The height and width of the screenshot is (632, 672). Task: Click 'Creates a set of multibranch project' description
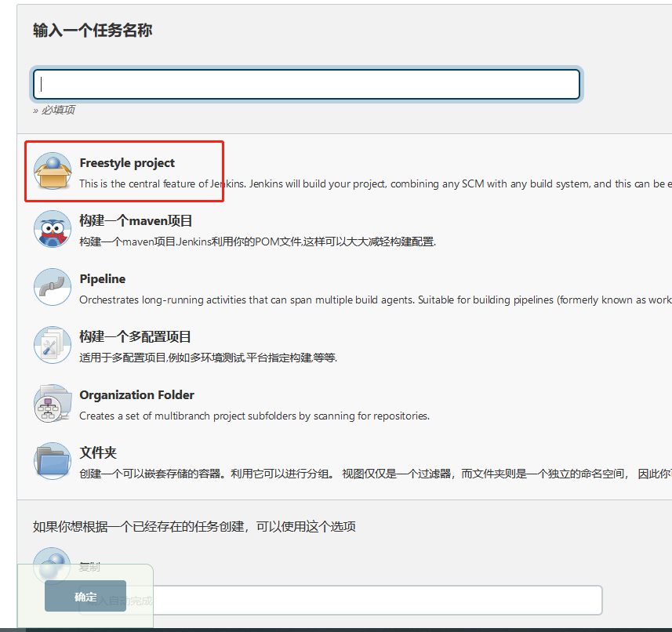tap(255, 416)
